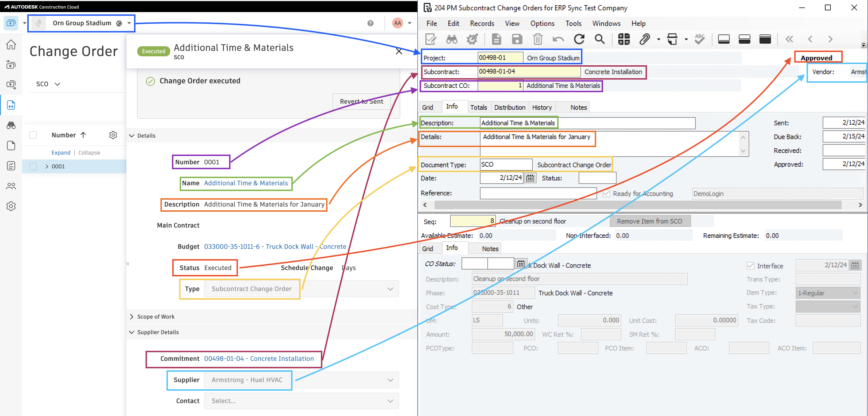Open the binoculars icon in the Autodesk sidebar
The width and height of the screenshot is (868, 416).
(11, 125)
